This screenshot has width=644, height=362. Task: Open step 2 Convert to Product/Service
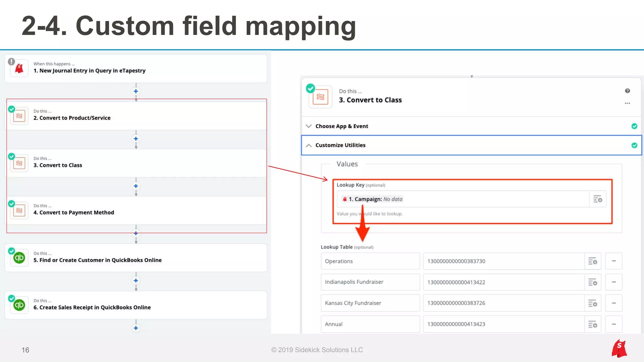(136, 116)
